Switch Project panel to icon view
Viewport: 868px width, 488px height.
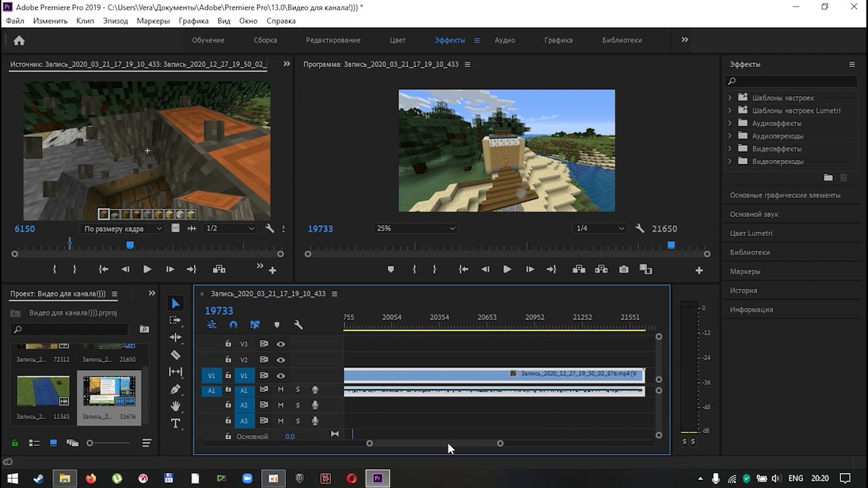point(53,443)
